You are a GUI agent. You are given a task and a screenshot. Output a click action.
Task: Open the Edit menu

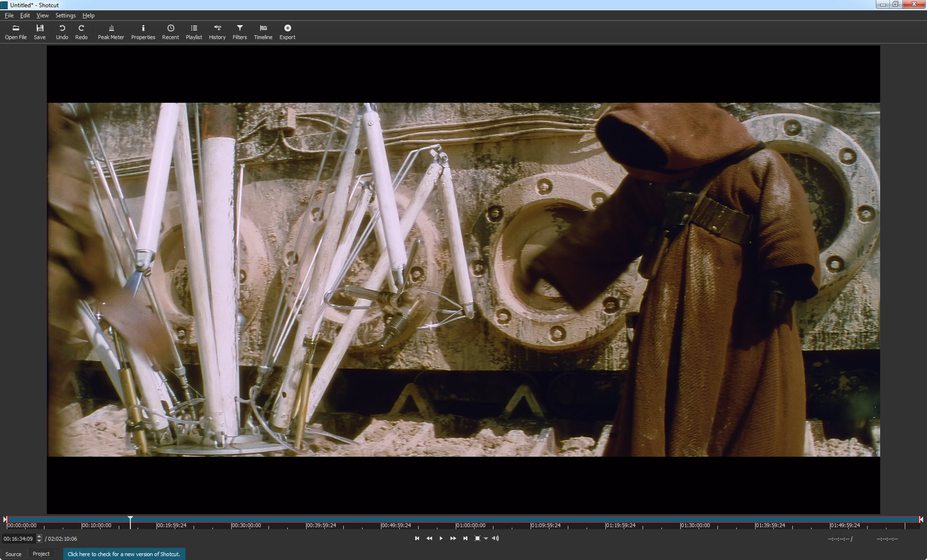click(25, 15)
